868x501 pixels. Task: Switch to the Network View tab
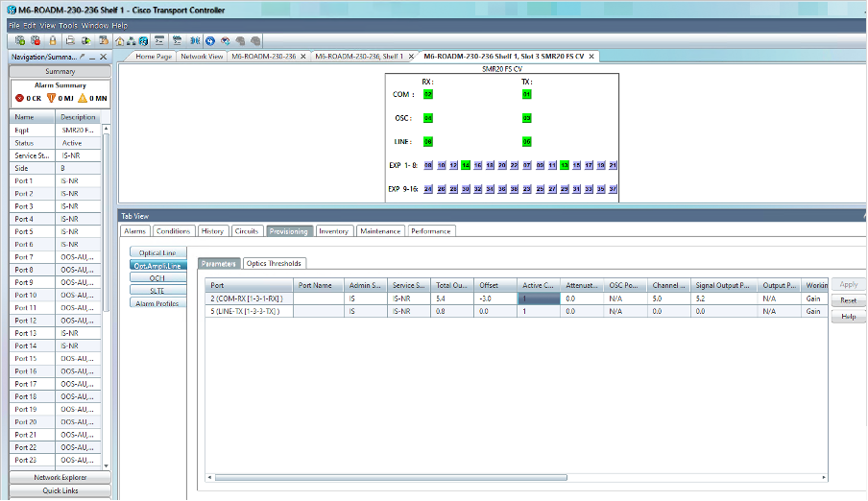tap(202, 57)
